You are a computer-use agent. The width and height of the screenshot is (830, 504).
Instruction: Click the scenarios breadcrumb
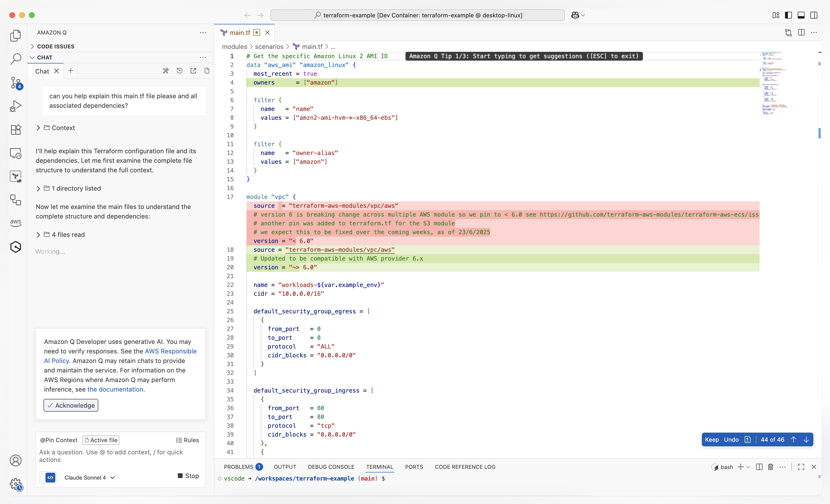269,46
